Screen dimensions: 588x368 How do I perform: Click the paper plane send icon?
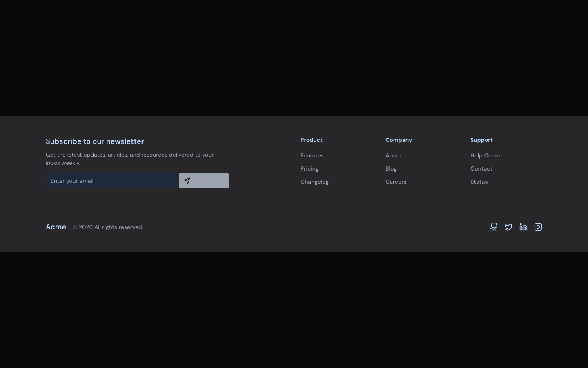click(x=187, y=181)
